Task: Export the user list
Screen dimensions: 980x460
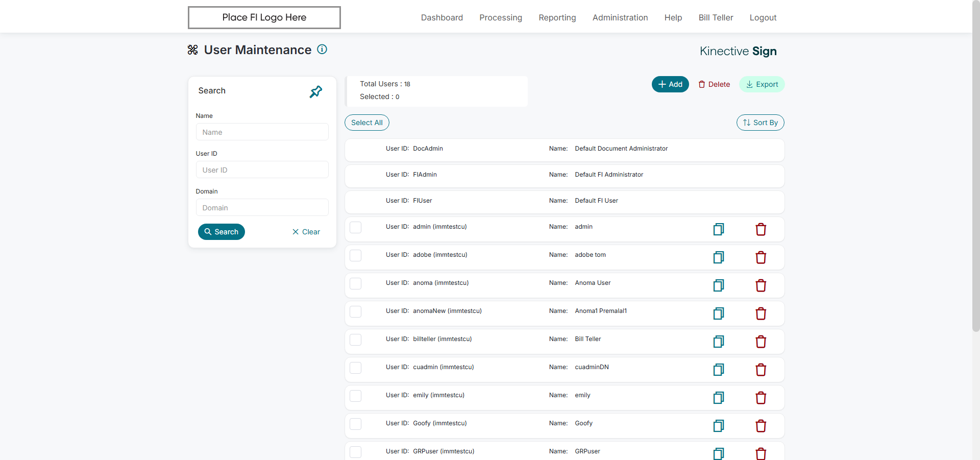Action: (x=762, y=84)
